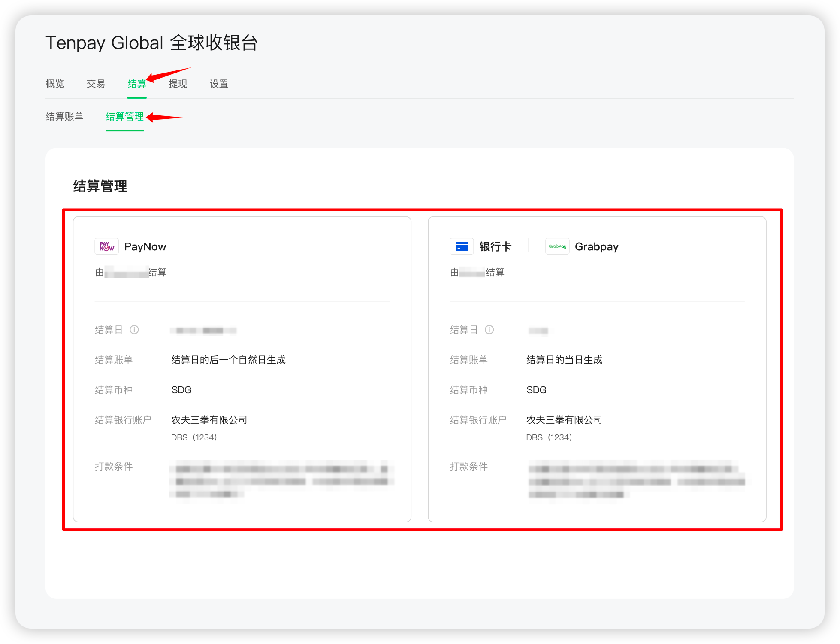Select the 结算 tab
Image resolution: width=840 pixels, height=644 pixels.
(x=136, y=84)
